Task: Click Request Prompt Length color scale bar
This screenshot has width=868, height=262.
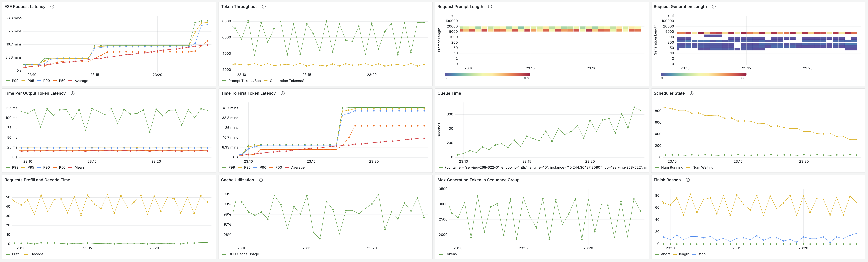Action: (487, 74)
